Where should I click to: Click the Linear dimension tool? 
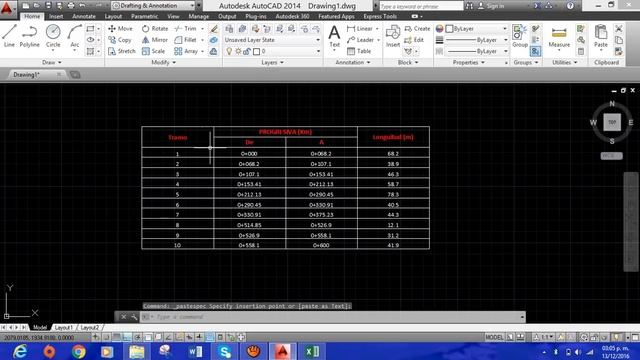[x=360, y=29]
